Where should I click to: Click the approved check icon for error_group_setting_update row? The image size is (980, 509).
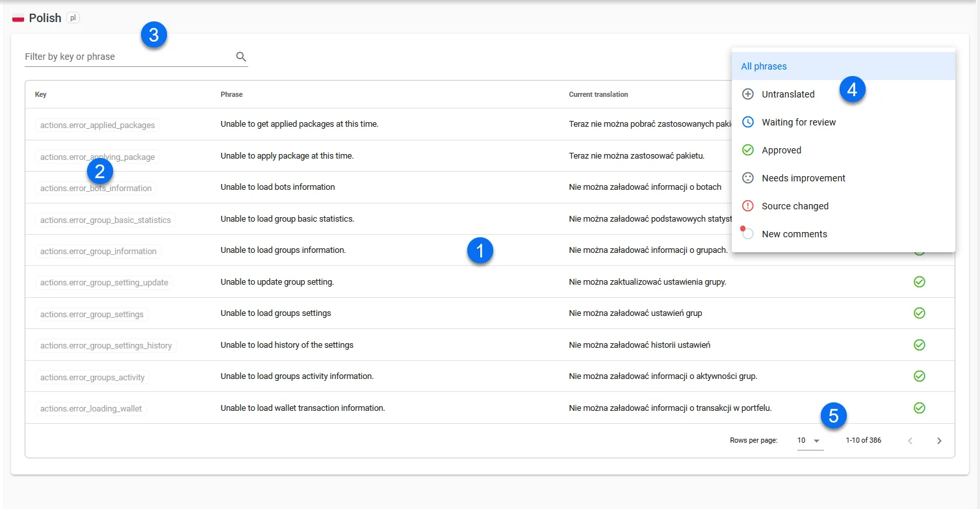coord(920,282)
